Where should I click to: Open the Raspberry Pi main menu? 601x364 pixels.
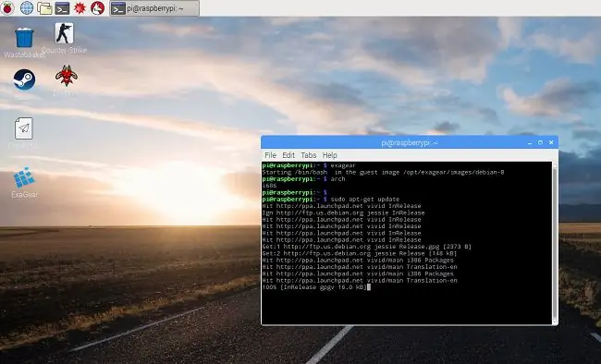[x=7, y=7]
